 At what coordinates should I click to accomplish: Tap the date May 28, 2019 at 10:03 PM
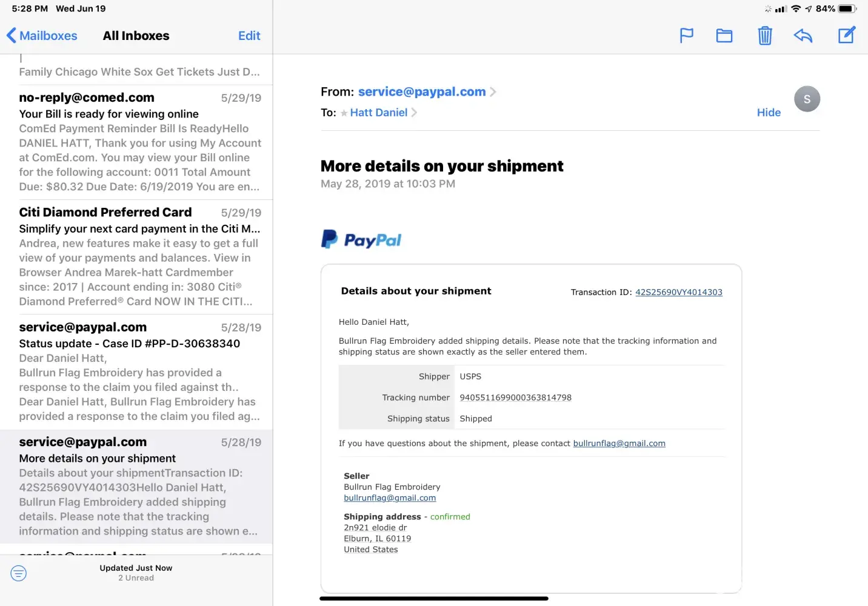pos(388,184)
